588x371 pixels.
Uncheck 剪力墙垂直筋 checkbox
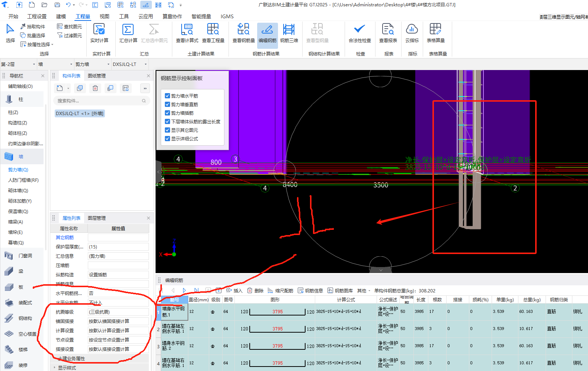point(167,104)
